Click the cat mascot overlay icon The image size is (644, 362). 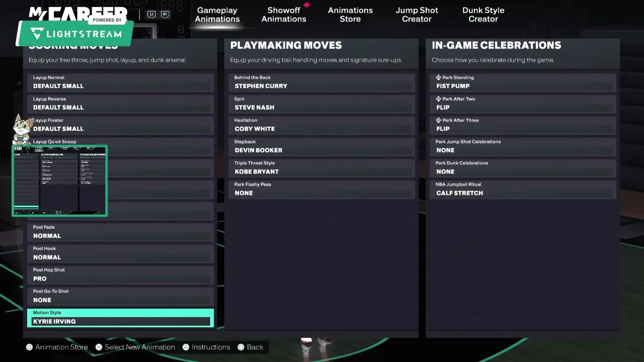22,130
